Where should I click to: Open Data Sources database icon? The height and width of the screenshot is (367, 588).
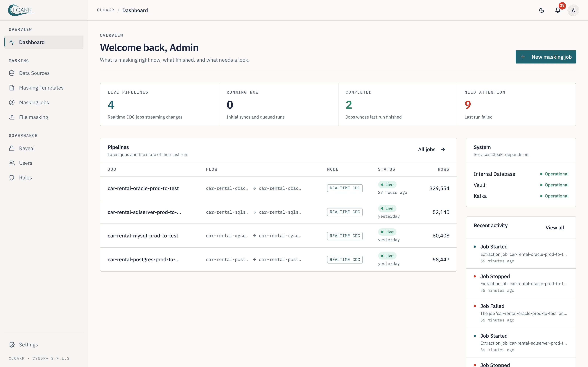12,73
